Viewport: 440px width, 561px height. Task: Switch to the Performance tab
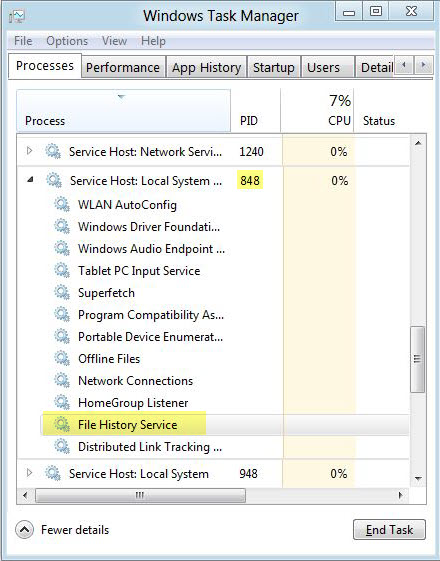pos(123,67)
